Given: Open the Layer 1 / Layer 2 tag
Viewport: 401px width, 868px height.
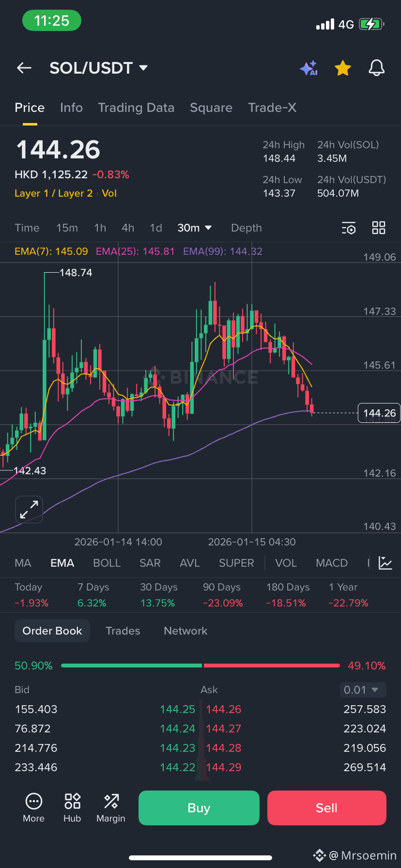Looking at the screenshot, I should coord(53,193).
